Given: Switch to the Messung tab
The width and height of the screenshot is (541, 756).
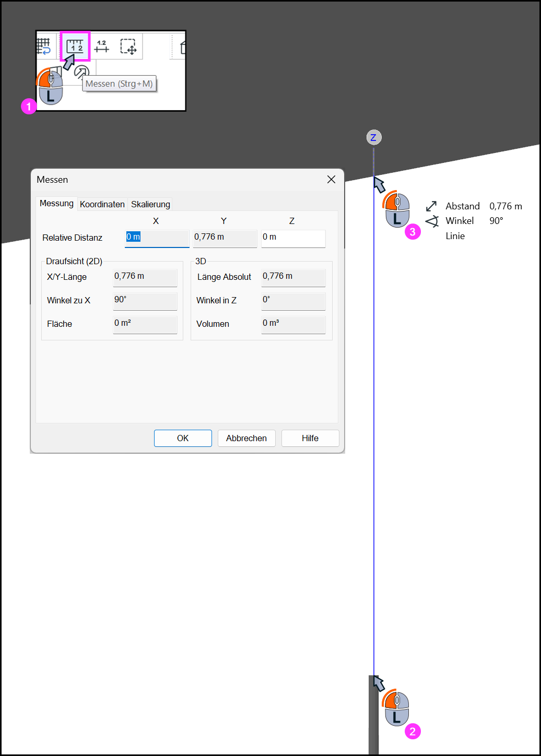Looking at the screenshot, I should [x=56, y=204].
